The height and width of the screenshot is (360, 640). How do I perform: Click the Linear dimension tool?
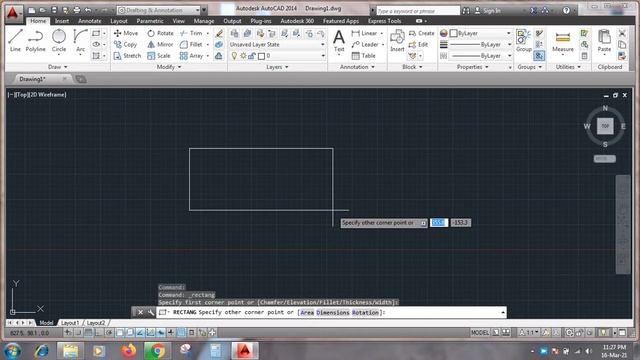[x=364, y=33]
